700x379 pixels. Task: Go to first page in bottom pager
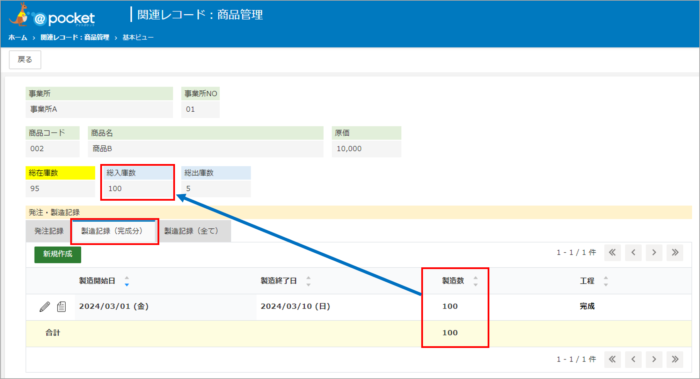tap(612, 359)
